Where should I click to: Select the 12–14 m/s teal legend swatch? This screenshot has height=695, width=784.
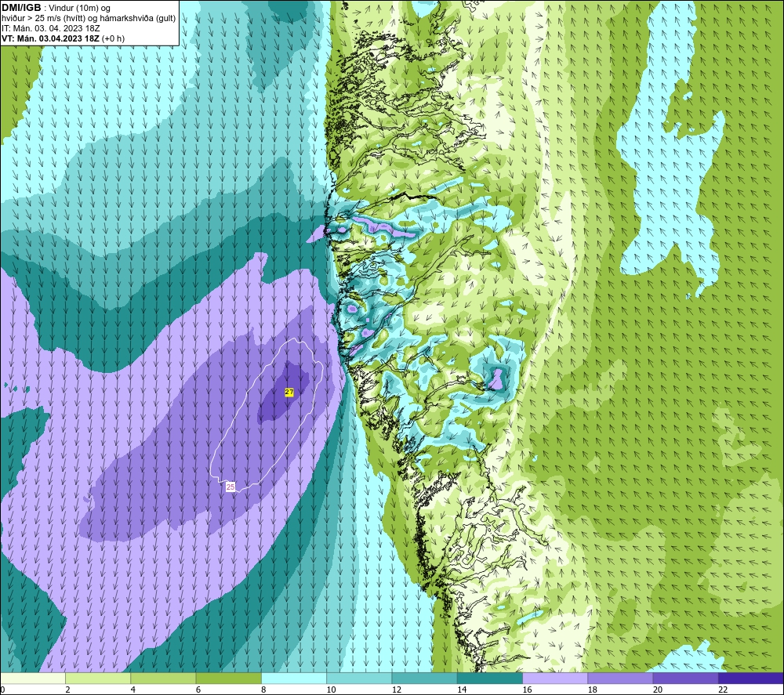tap(424, 678)
